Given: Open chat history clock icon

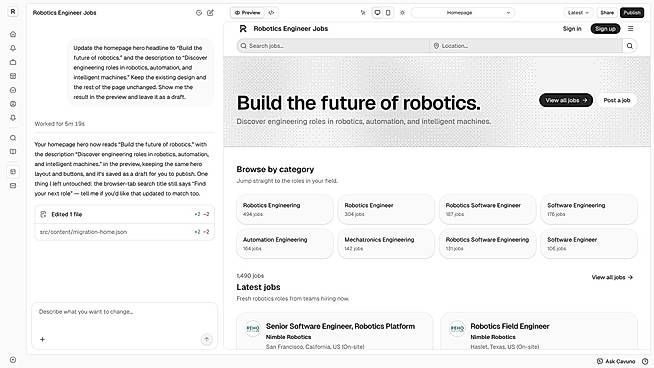Looking at the screenshot, I should pyautogui.click(x=199, y=13).
